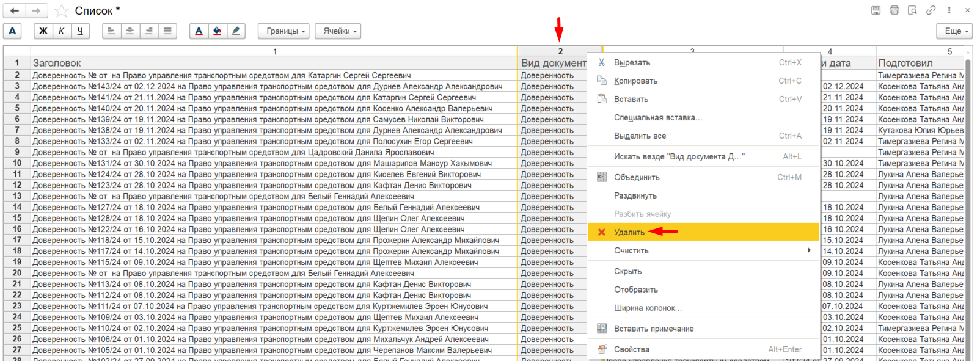980x361 pixels.
Task: Align cell text to the right
Action: click(148, 31)
